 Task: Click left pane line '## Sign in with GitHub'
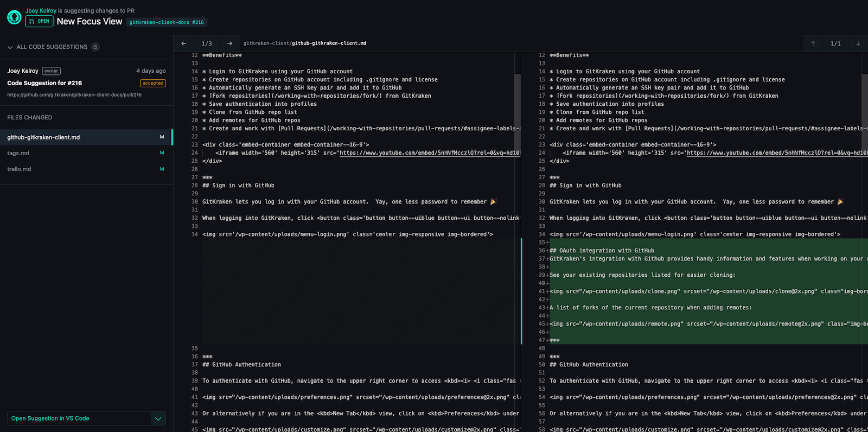point(238,186)
